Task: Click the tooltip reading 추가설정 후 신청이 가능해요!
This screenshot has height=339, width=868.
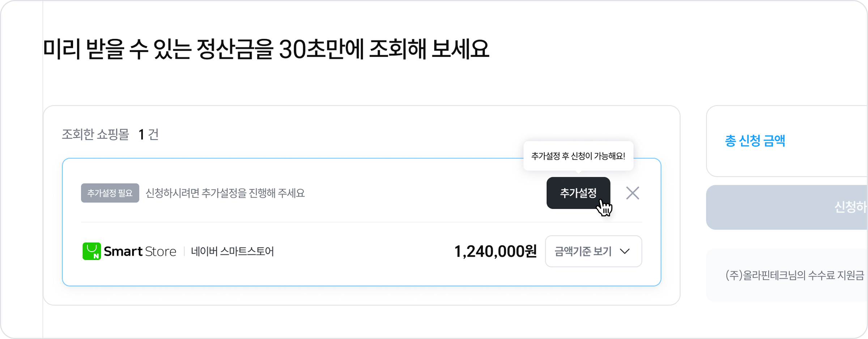Action: tap(578, 156)
